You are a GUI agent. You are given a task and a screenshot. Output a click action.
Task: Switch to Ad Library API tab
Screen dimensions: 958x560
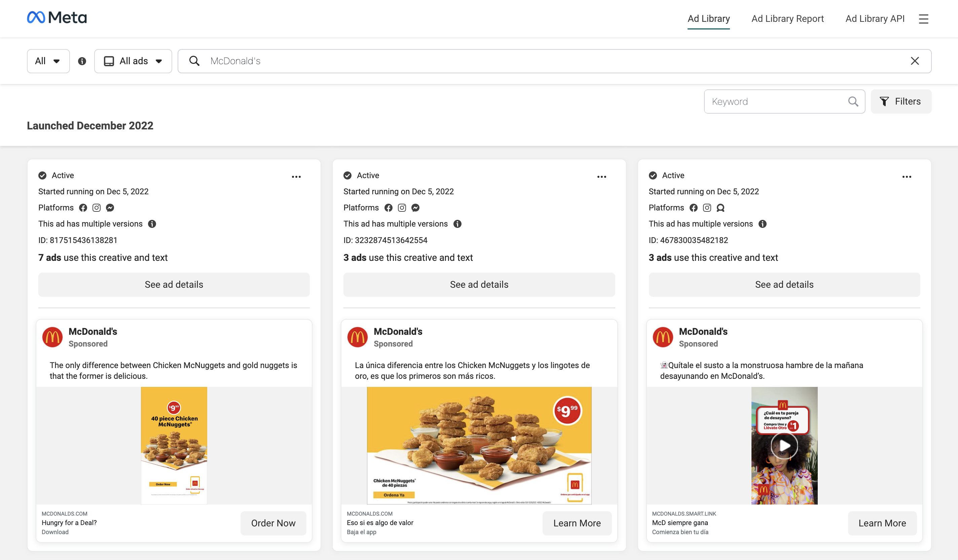[874, 18]
